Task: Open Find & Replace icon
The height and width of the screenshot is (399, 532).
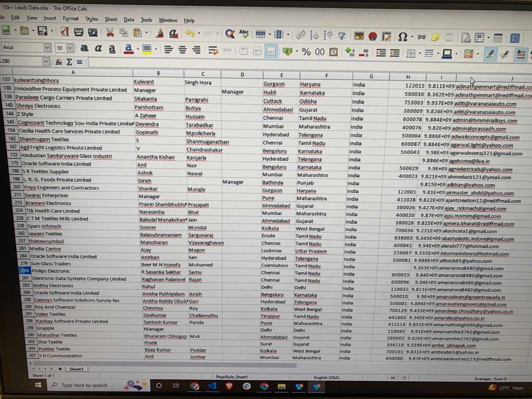Action: click(230, 34)
